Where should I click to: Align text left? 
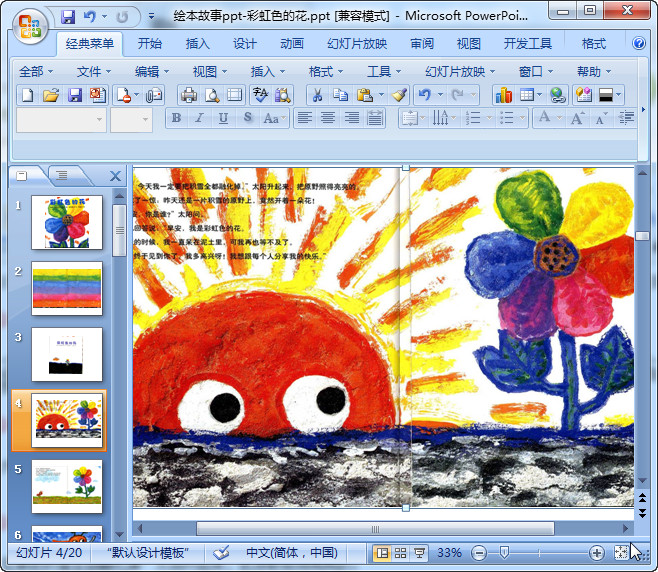305,118
